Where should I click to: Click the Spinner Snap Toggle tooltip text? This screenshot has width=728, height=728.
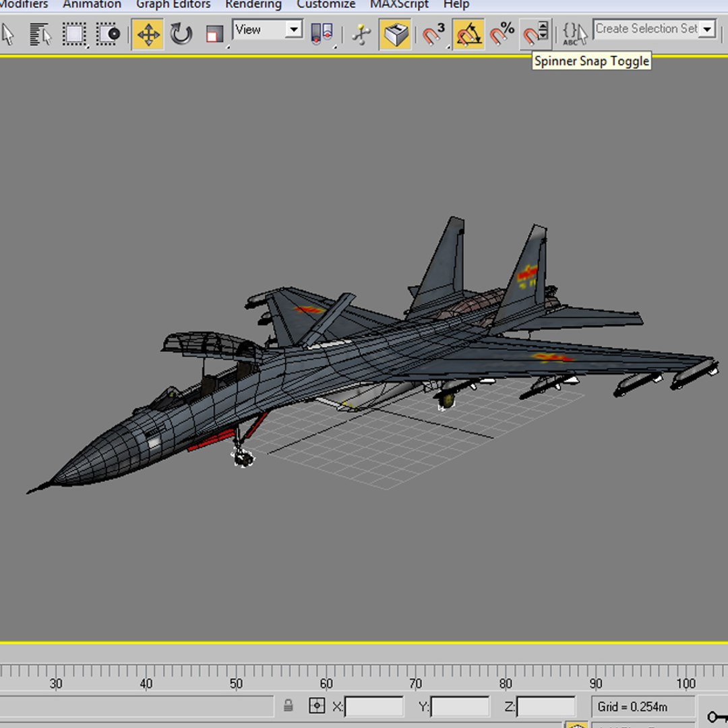[592, 61]
